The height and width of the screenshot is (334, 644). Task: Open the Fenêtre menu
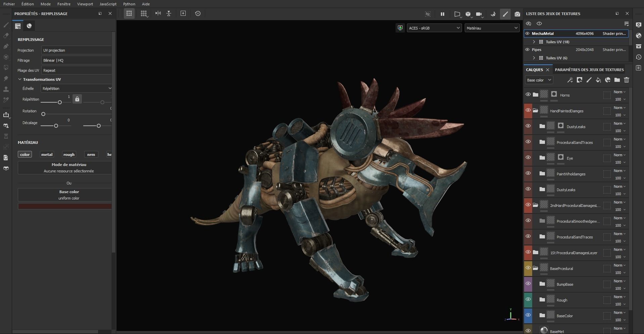[x=64, y=4]
